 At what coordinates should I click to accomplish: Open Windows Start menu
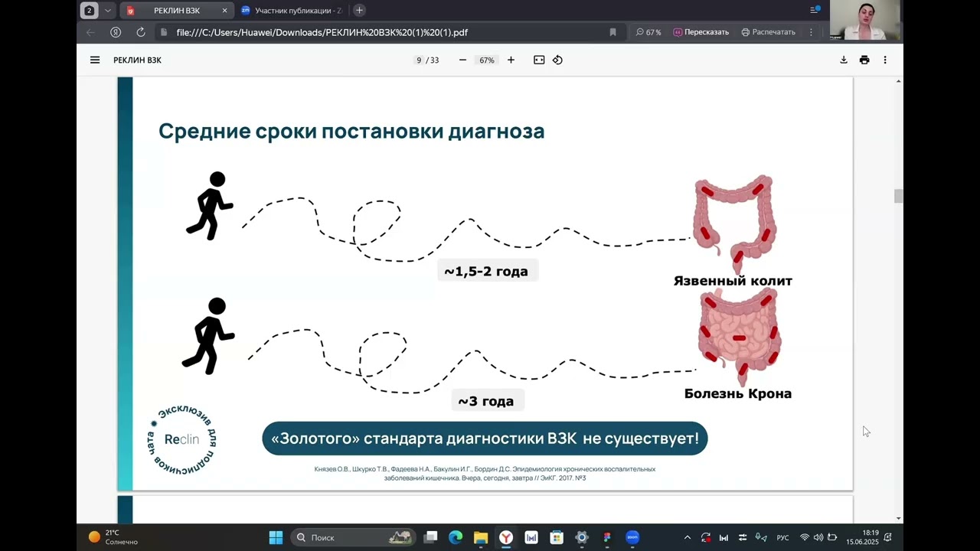pyautogui.click(x=276, y=537)
